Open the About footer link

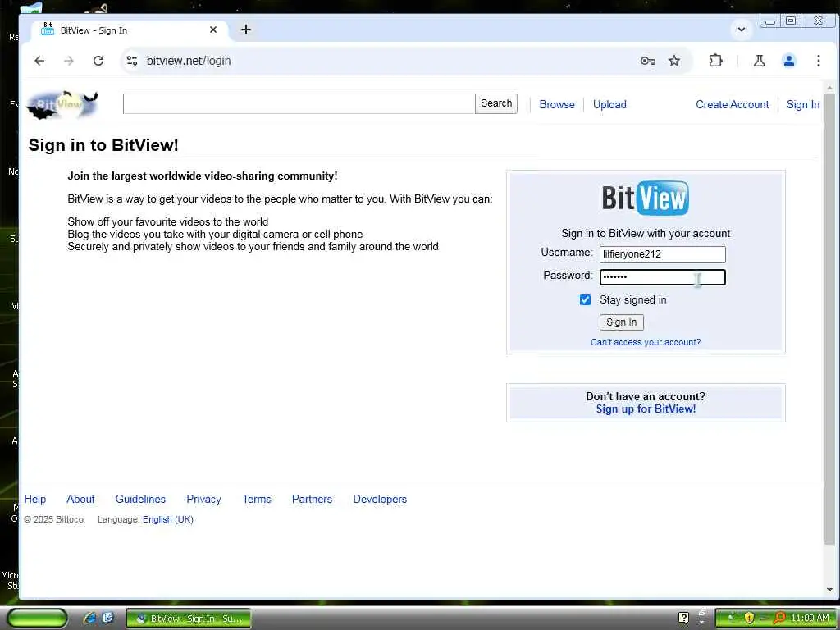pyautogui.click(x=80, y=499)
